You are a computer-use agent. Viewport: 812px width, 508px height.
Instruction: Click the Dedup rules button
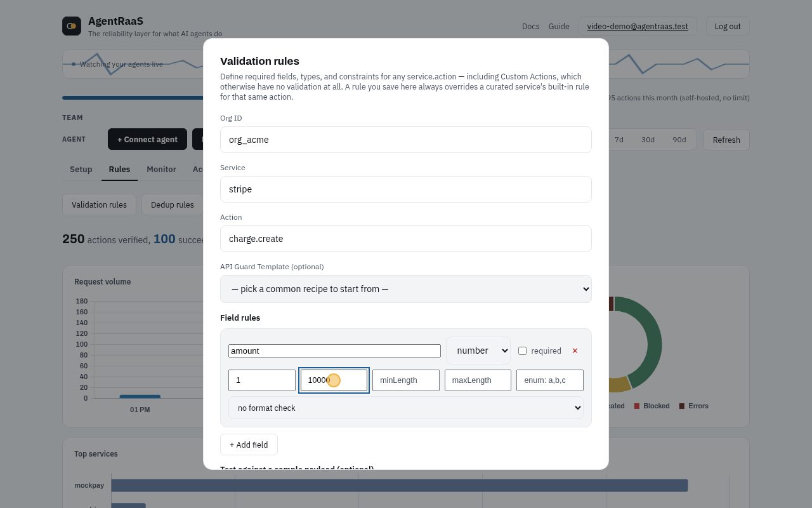pyautogui.click(x=173, y=204)
